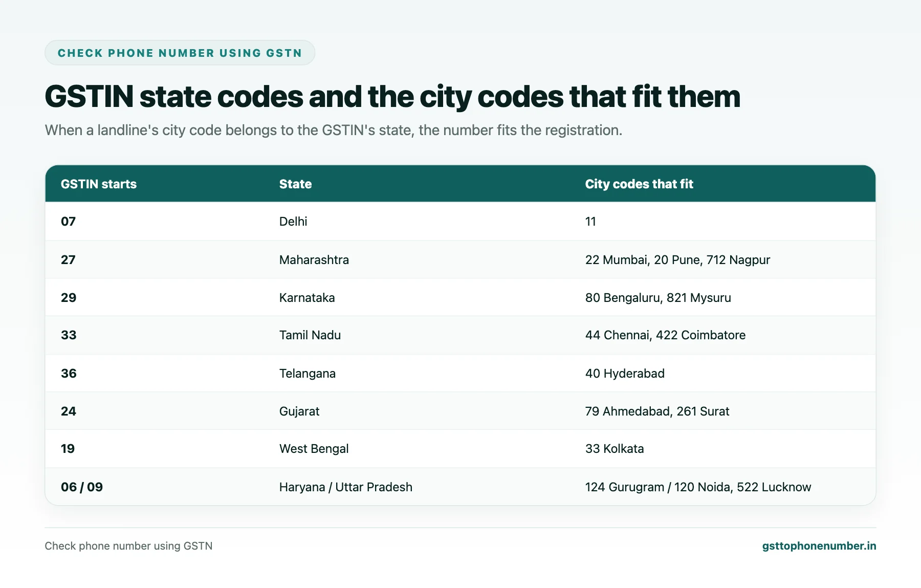Click '124 Gurugram / 120 Noida, 522 Lucknow'
This screenshot has width=921, height=588.
[x=698, y=487]
